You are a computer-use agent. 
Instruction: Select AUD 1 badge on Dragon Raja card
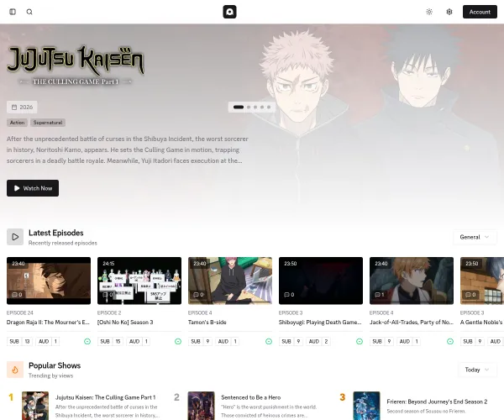pos(48,341)
